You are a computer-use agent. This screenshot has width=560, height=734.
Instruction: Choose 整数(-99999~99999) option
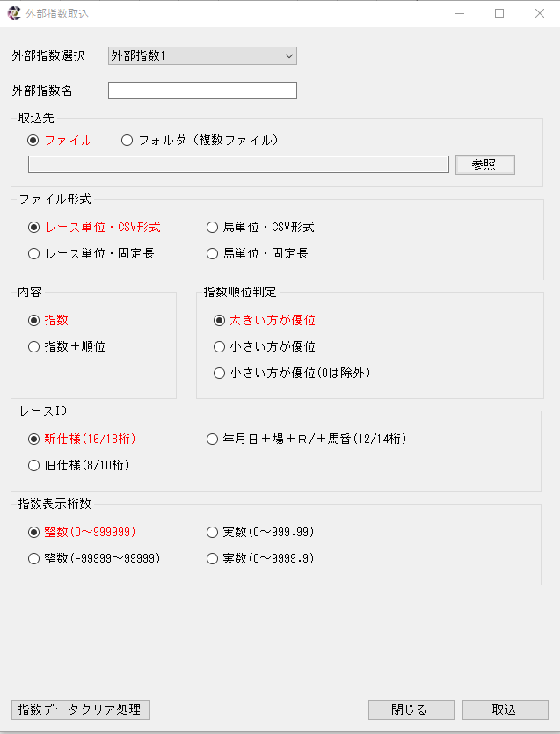point(34,558)
